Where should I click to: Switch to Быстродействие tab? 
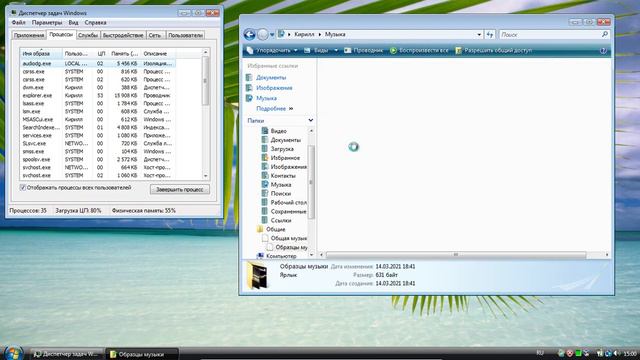[123, 36]
